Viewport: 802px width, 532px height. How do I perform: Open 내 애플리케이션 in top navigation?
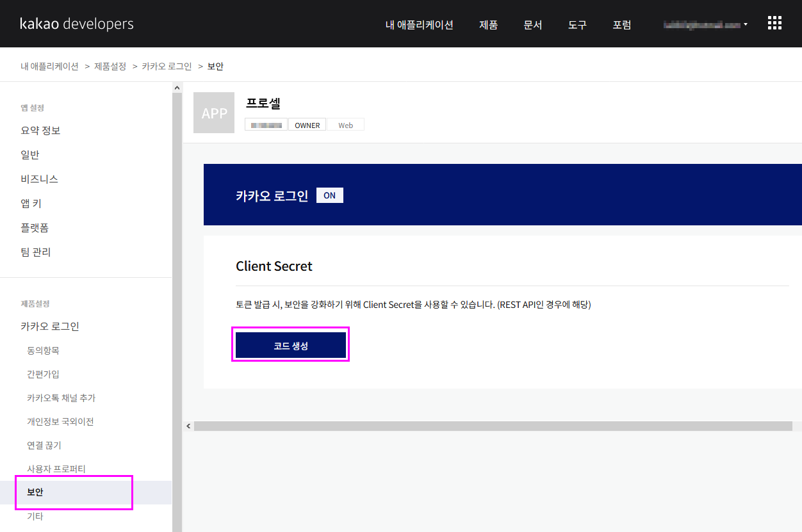420,25
